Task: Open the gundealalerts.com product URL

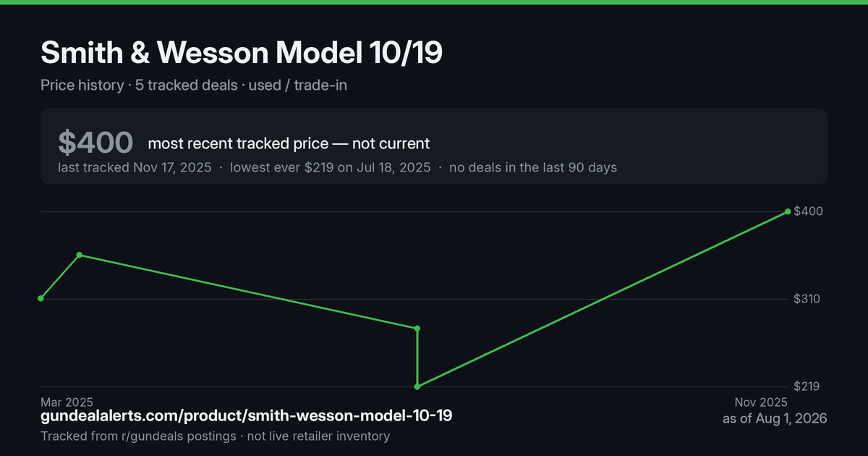Action: 247,415
